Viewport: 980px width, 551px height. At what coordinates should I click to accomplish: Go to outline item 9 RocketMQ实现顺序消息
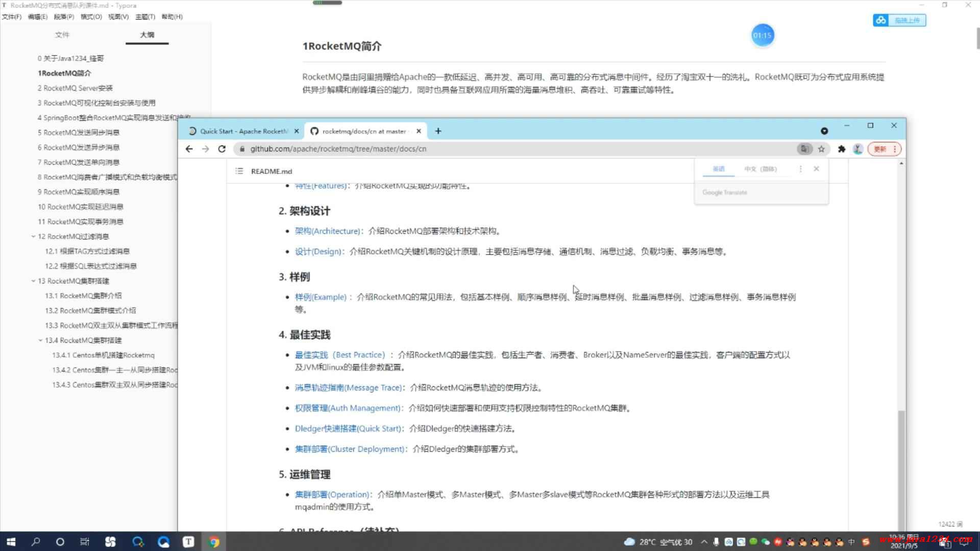[x=79, y=192]
